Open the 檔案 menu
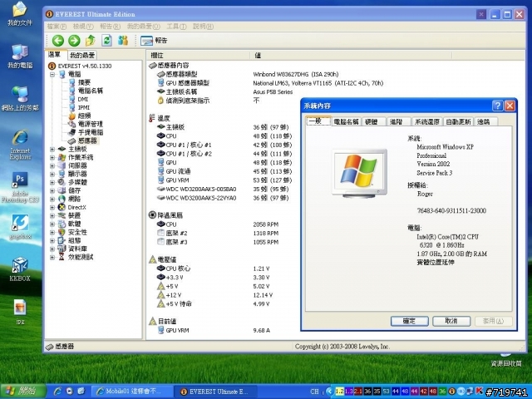532x399 pixels. [57, 26]
